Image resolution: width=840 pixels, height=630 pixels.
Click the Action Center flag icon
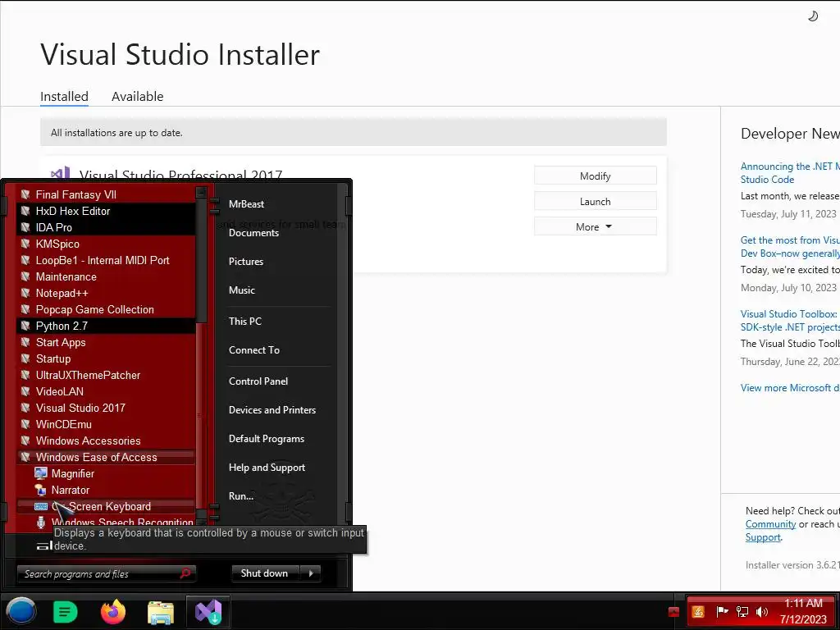722,612
